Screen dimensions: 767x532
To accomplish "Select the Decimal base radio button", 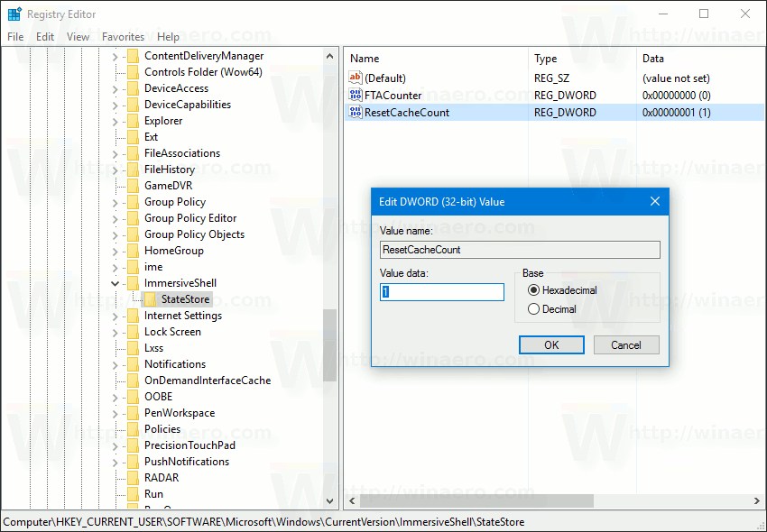I will point(533,309).
